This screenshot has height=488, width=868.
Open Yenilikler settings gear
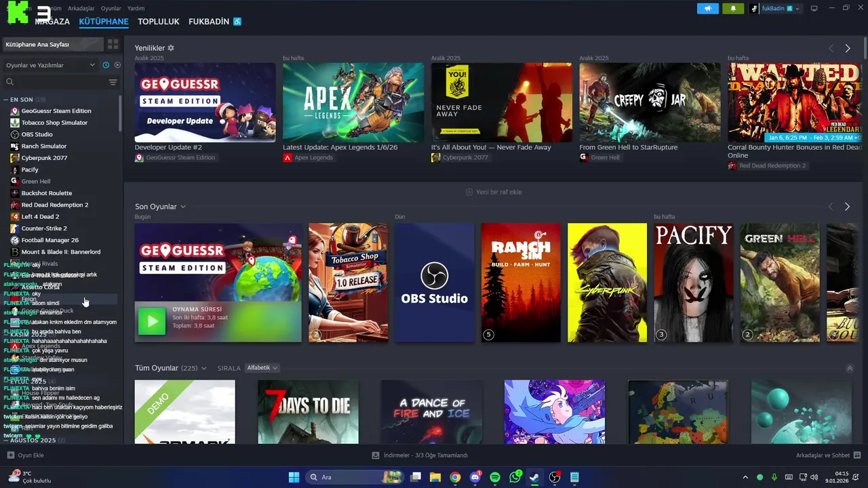pos(171,48)
